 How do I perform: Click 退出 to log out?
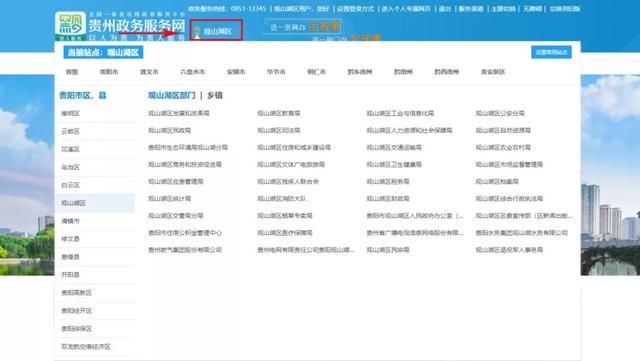444,9
